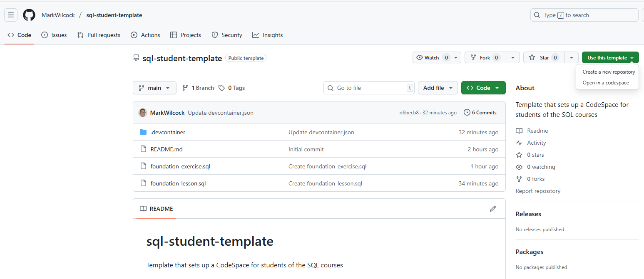Click the Security shield icon

pyautogui.click(x=216, y=35)
